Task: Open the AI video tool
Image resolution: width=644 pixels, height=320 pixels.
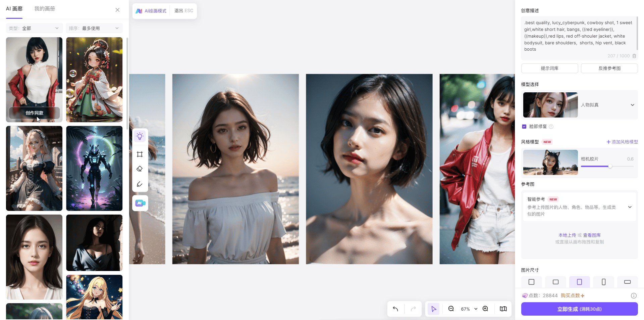Action: [x=140, y=203]
